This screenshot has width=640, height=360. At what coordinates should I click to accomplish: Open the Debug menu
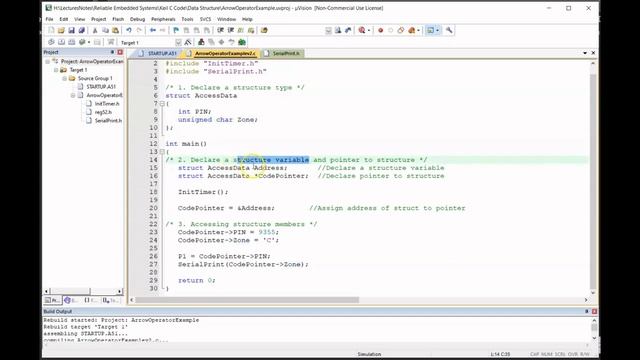click(138, 19)
